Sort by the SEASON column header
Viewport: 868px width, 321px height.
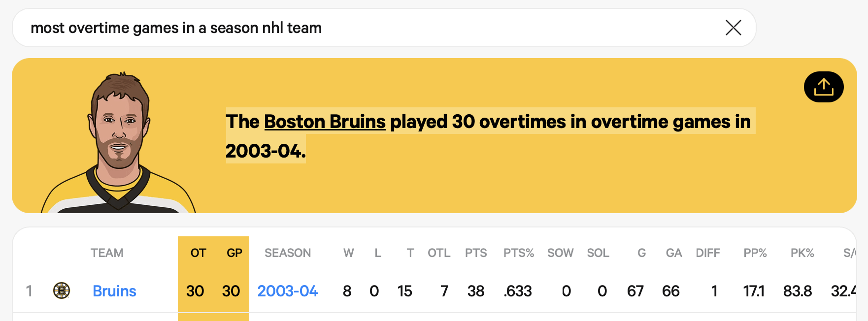tap(288, 253)
